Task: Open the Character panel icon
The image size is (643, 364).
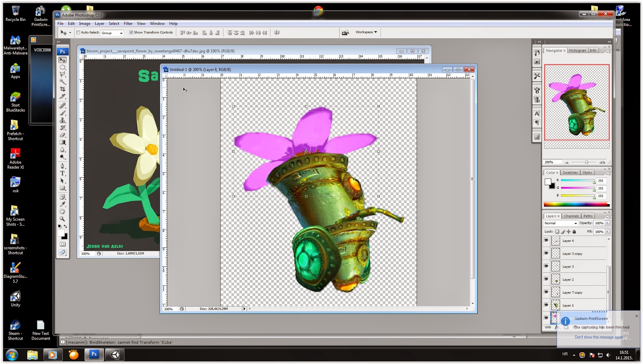Action: click(537, 114)
